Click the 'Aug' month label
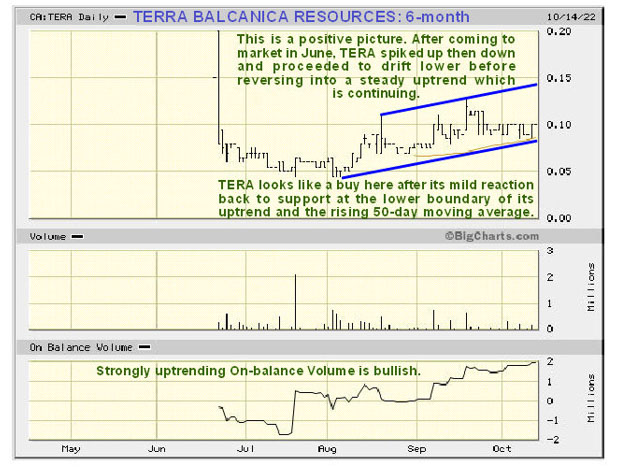This screenshot has height=474, width=618. click(327, 449)
